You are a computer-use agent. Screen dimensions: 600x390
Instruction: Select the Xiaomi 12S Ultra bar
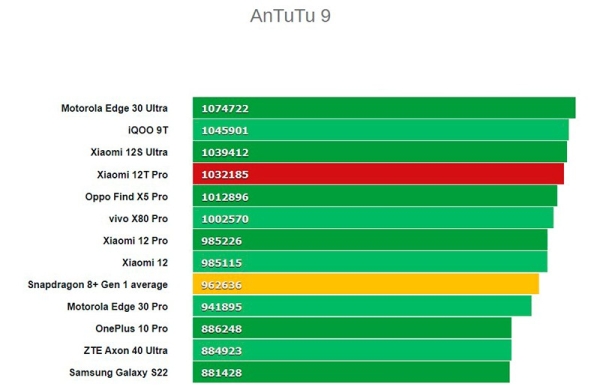pyautogui.click(x=380, y=152)
